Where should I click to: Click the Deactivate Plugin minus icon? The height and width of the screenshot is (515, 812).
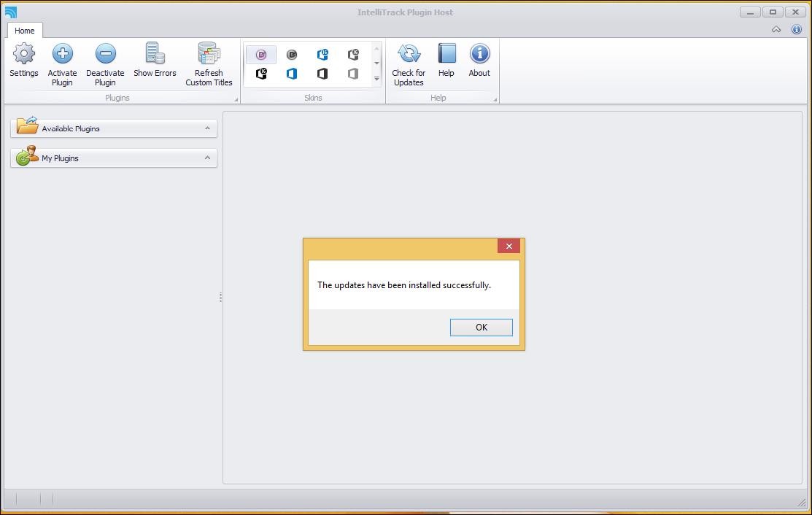point(105,53)
